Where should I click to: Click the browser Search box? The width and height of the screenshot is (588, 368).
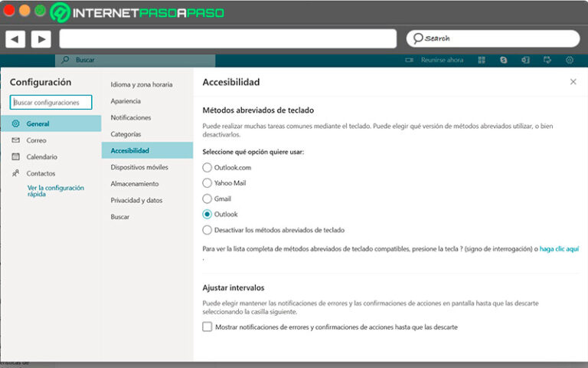(492, 38)
